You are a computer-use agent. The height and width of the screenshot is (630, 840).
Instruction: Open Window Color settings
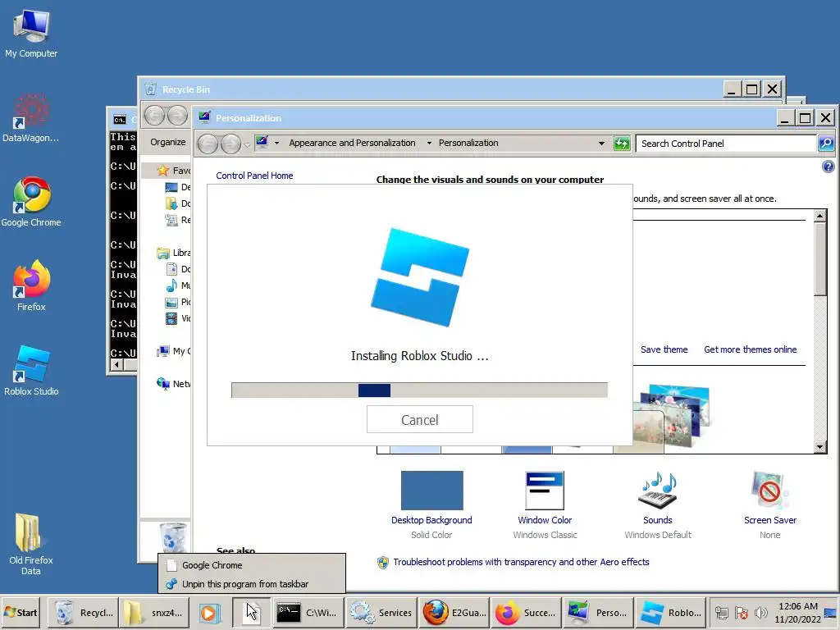point(545,505)
